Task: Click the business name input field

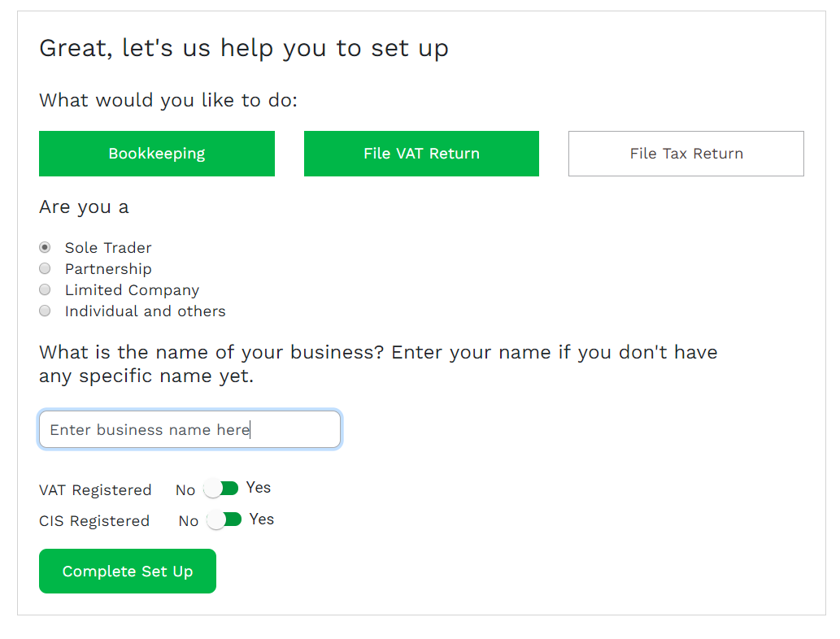Action: [x=189, y=429]
